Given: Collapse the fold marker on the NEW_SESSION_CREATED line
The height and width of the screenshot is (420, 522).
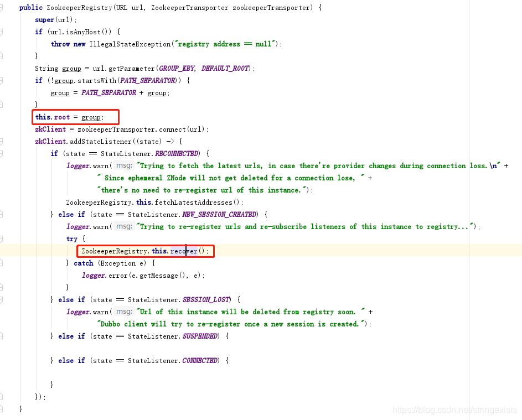Looking at the screenshot, I should pos(1,214).
